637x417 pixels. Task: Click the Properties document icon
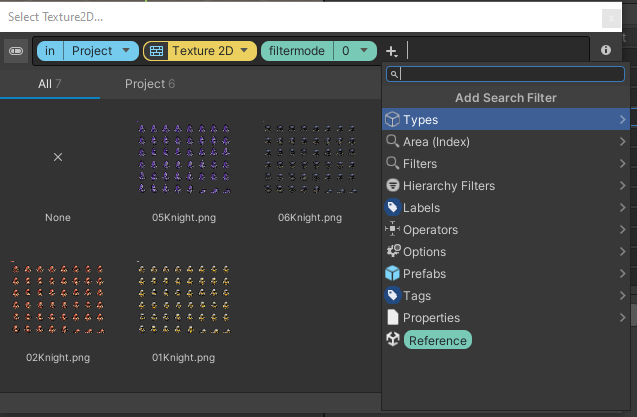click(393, 318)
